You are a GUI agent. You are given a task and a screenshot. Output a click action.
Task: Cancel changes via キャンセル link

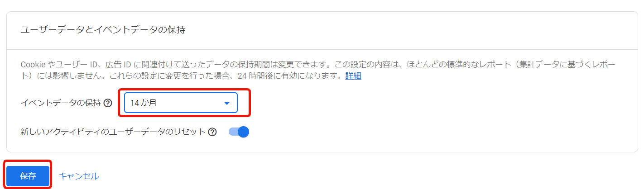click(x=79, y=176)
